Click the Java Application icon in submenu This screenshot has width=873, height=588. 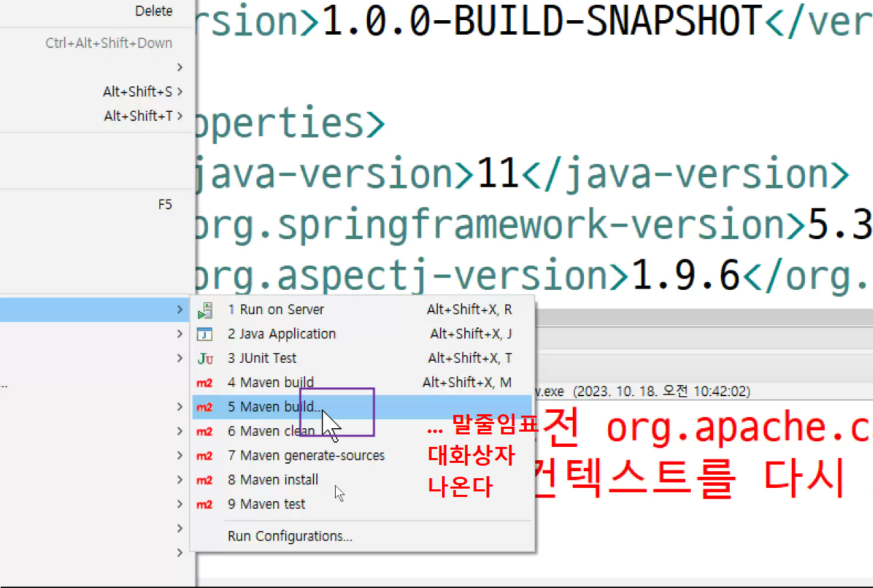[x=204, y=334]
